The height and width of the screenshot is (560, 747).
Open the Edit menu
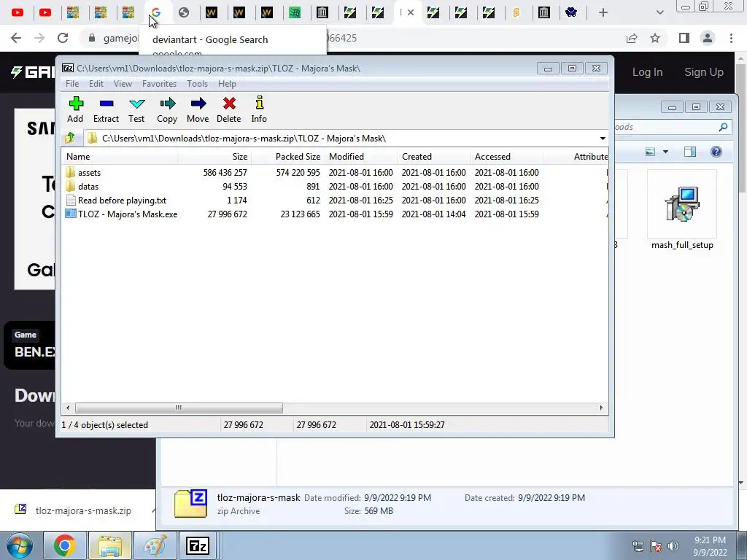[x=96, y=84]
